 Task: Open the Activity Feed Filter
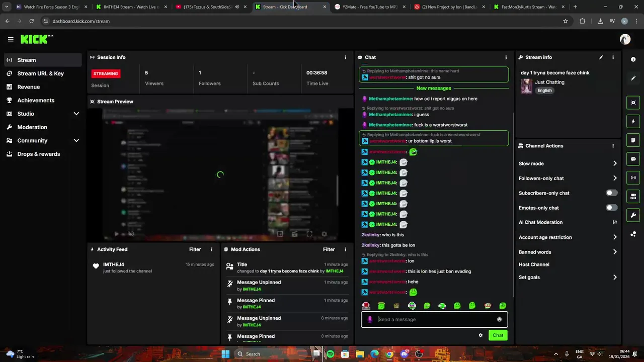[x=195, y=249]
